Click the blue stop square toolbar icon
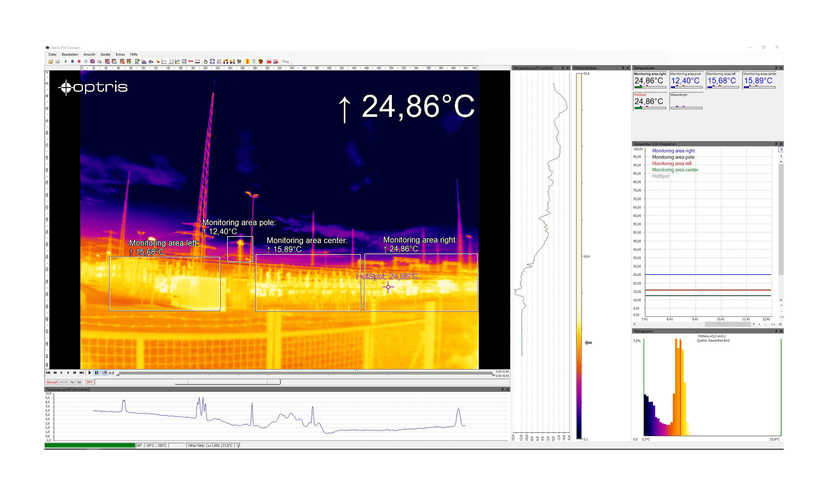828x494 pixels. tap(72, 61)
